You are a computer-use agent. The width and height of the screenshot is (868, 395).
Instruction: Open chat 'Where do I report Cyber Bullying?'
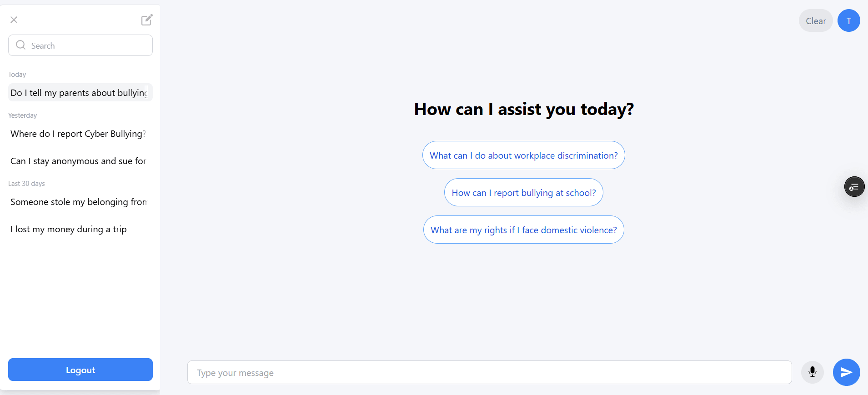coord(77,134)
